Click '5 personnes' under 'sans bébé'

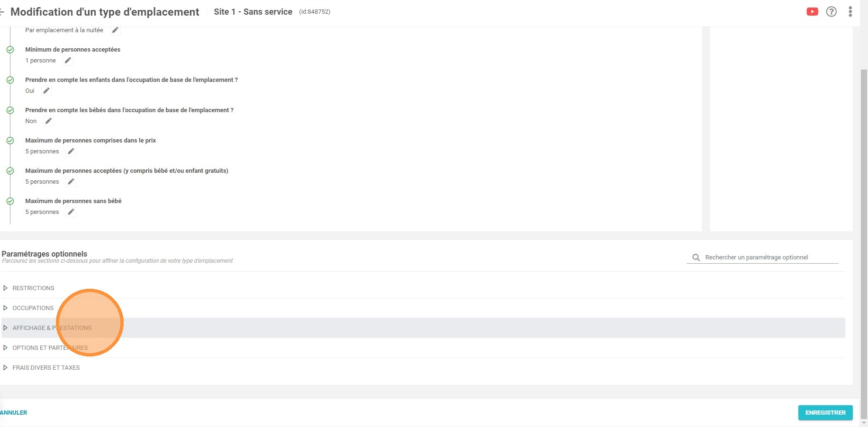pos(42,212)
